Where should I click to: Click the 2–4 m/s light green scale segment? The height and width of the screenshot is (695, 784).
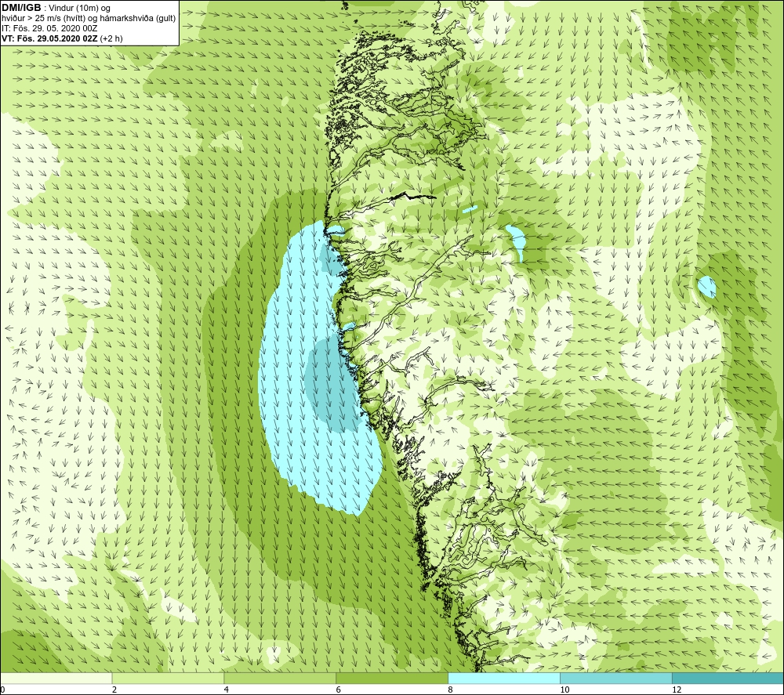pos(168,678)
